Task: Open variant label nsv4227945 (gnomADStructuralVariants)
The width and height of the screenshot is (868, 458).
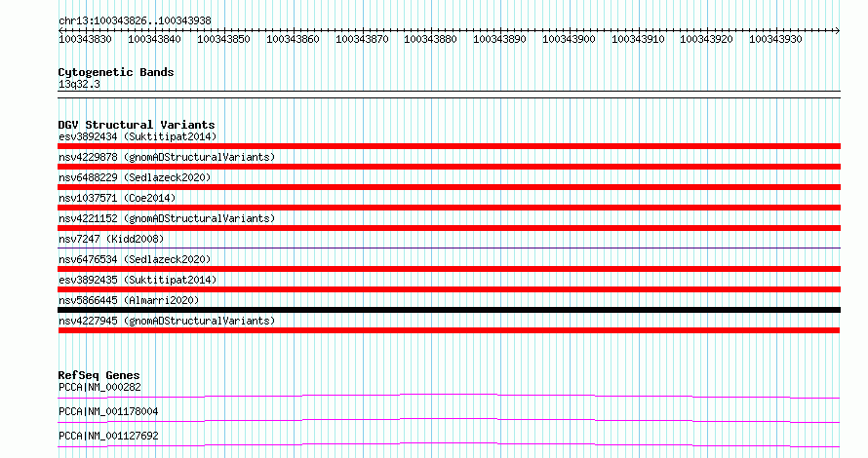Action: click(167, 321)
